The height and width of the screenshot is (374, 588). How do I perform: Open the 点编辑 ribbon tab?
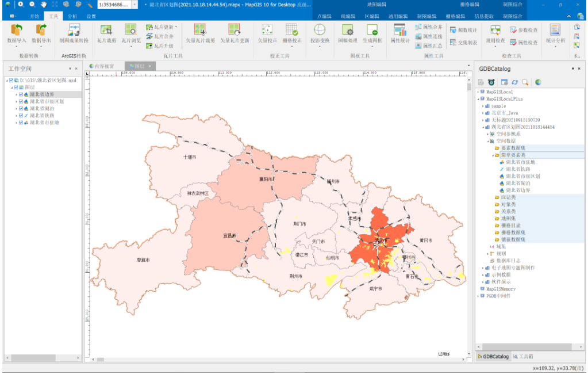pos(324,16)
